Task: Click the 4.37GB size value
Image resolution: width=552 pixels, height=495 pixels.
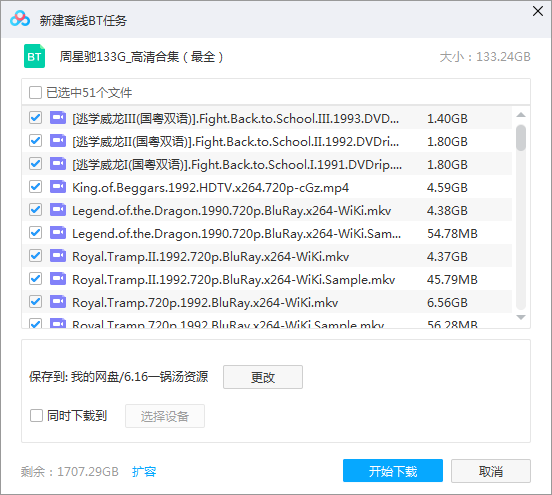Action: tap(447, 257)
